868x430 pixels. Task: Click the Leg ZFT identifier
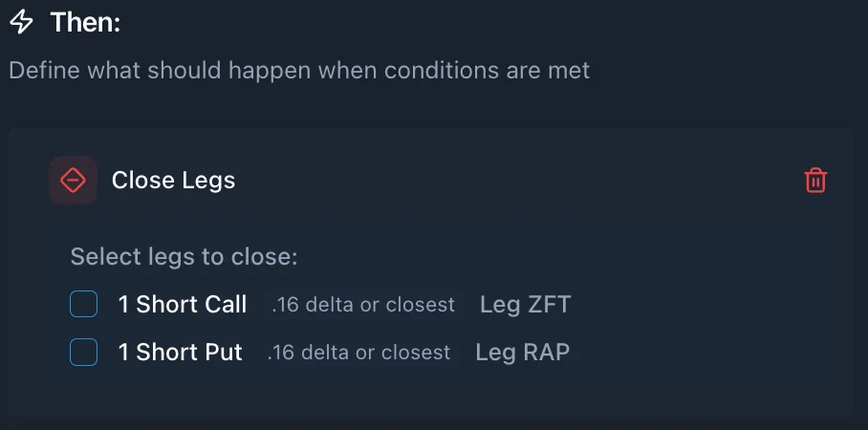point(525,305)
